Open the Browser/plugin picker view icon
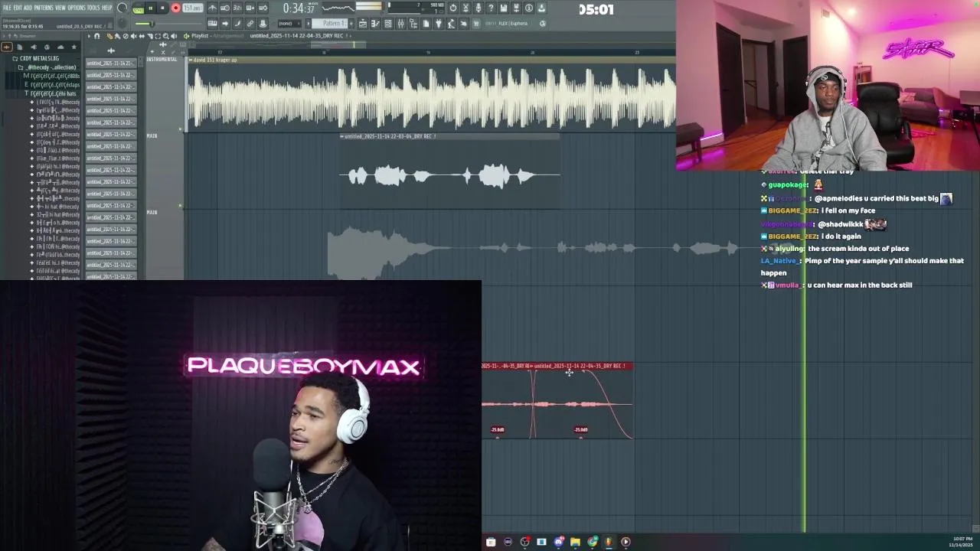This screenshot has width=980, height=551. coord(413,24)
